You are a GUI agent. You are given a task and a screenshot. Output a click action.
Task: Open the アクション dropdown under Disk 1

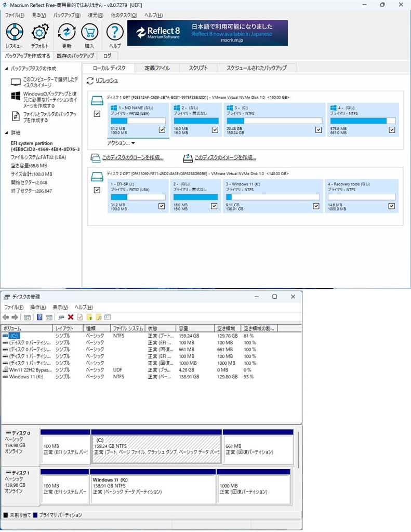121,143
